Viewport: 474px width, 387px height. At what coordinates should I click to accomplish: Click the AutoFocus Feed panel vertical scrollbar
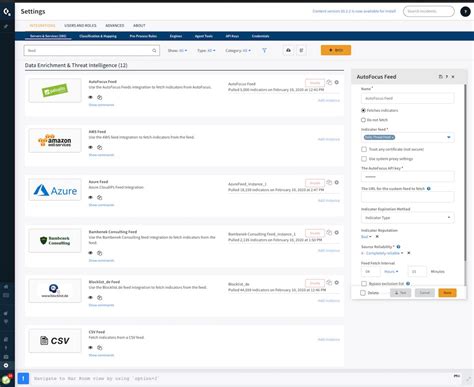465,172
